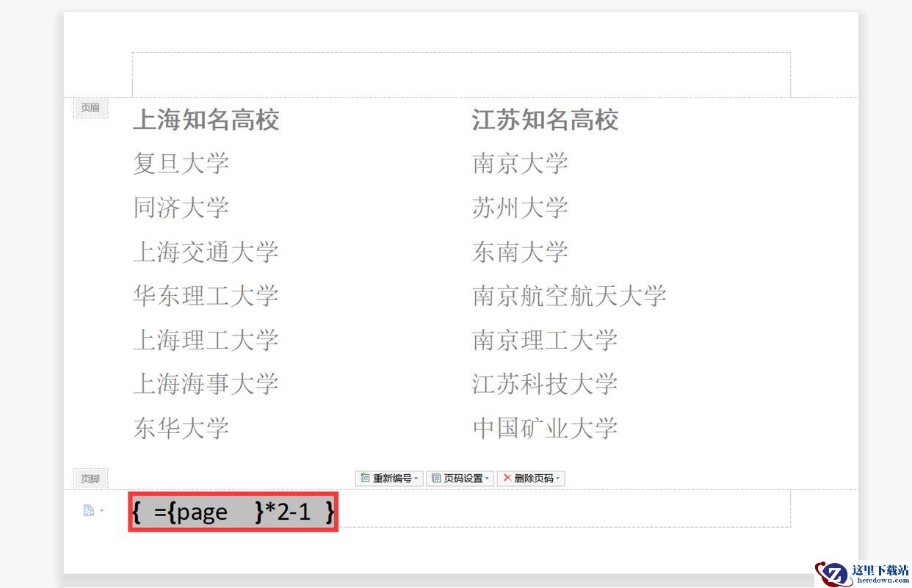The height and width of the screenshot is (588, 912).
Task: Click the text 上海交通大学
Action: click(206, 252)
